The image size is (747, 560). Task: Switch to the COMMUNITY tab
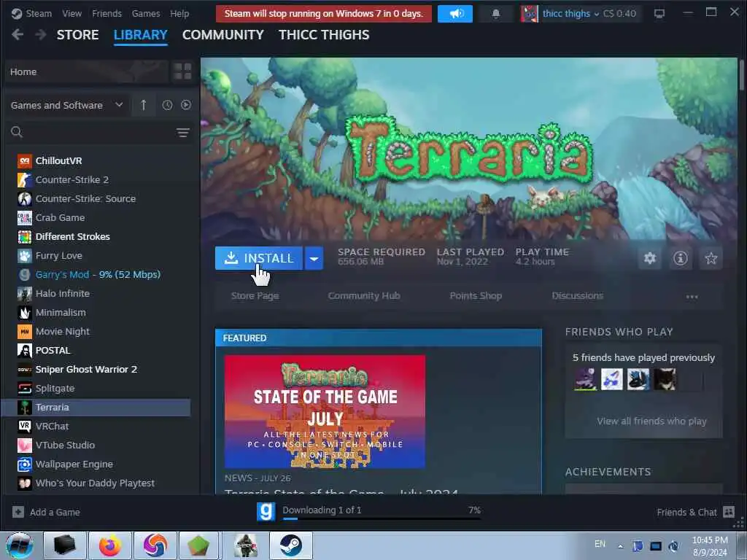point(223,35)
